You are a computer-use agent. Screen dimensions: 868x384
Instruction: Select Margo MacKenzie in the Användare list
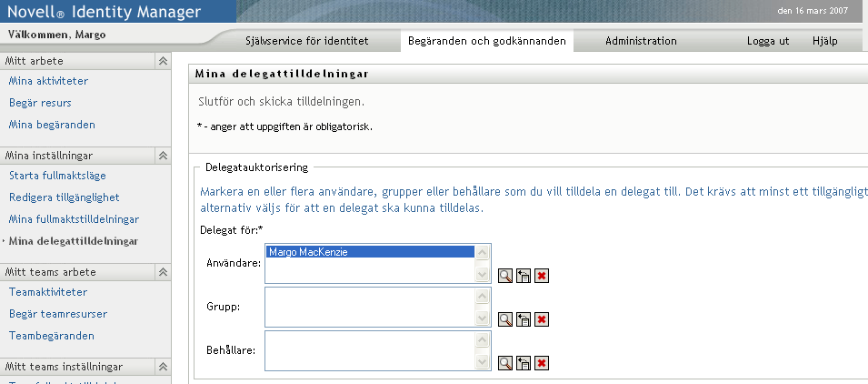click(370, 252)
